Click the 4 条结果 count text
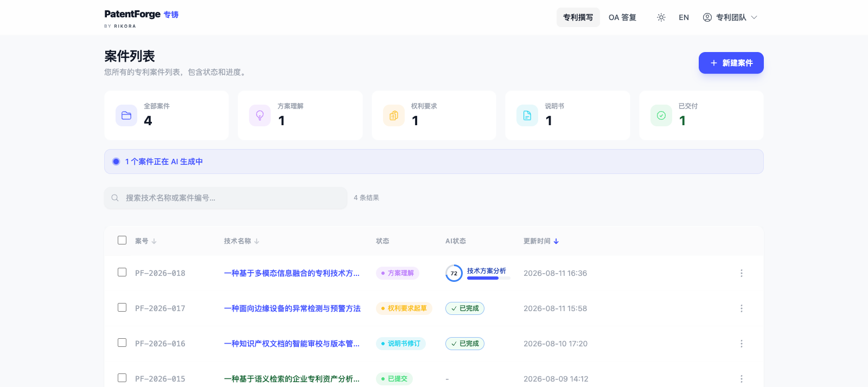Viewport: 868px width, 387px height. pyautogui.click(x=366, y=198)
